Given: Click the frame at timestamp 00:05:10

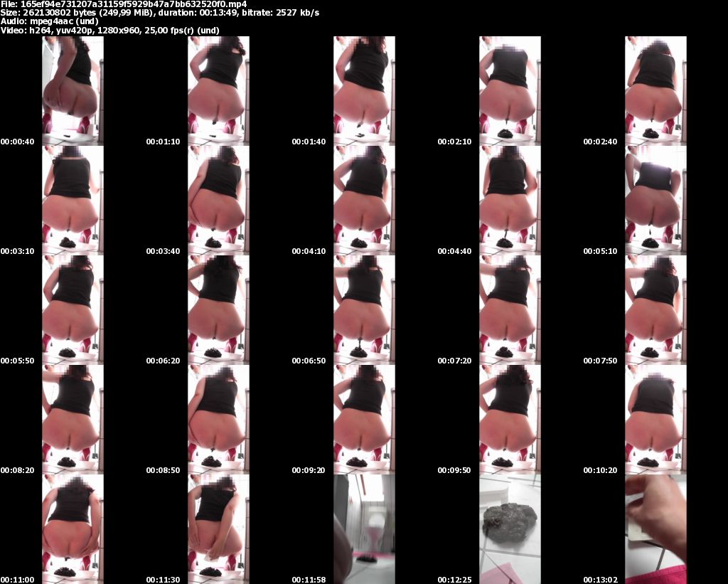Looking at the screenshot, I should click(x=655, y=200).
